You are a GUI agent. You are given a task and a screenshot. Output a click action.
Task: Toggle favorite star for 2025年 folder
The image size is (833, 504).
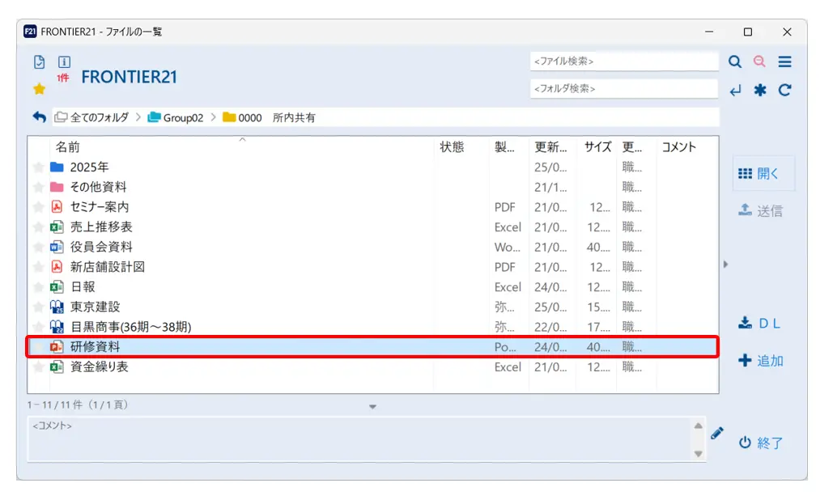(x=38, y=167)
